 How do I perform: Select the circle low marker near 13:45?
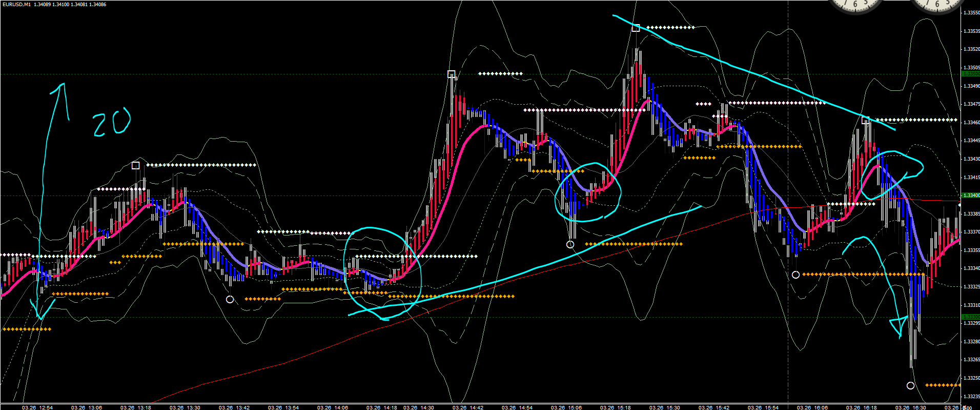230,299
